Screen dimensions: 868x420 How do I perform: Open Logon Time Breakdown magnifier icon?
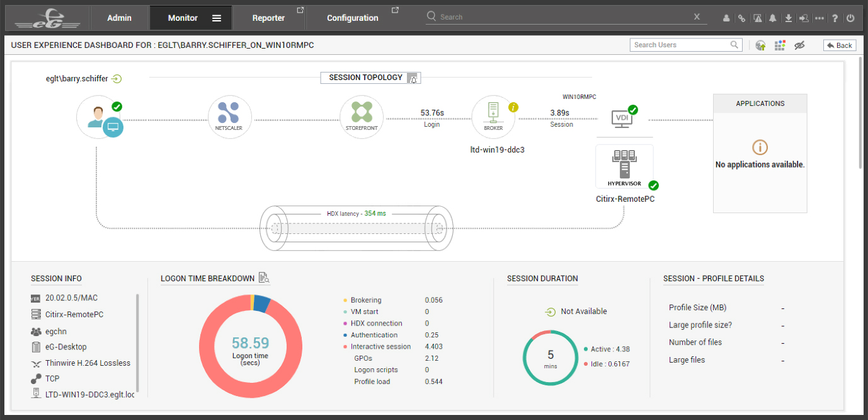click(x=264, y=278)
